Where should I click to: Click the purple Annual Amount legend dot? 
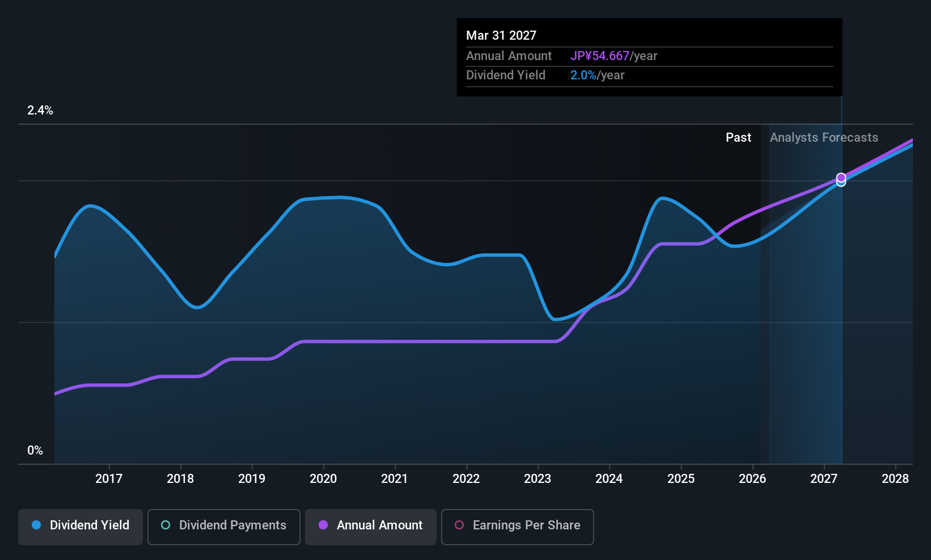(323, 525)
